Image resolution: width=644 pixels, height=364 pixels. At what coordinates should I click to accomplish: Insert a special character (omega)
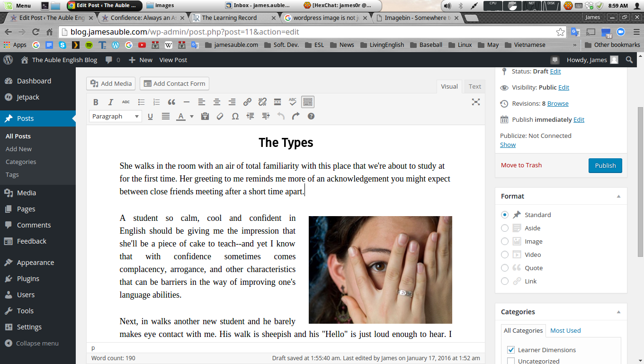235,116
